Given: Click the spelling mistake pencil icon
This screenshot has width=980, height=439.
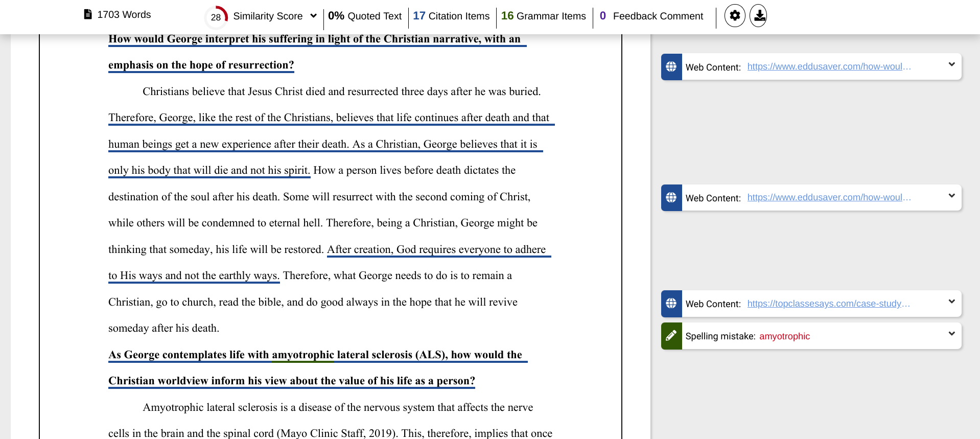Looking at the screenshot, I should click(671, 336).
